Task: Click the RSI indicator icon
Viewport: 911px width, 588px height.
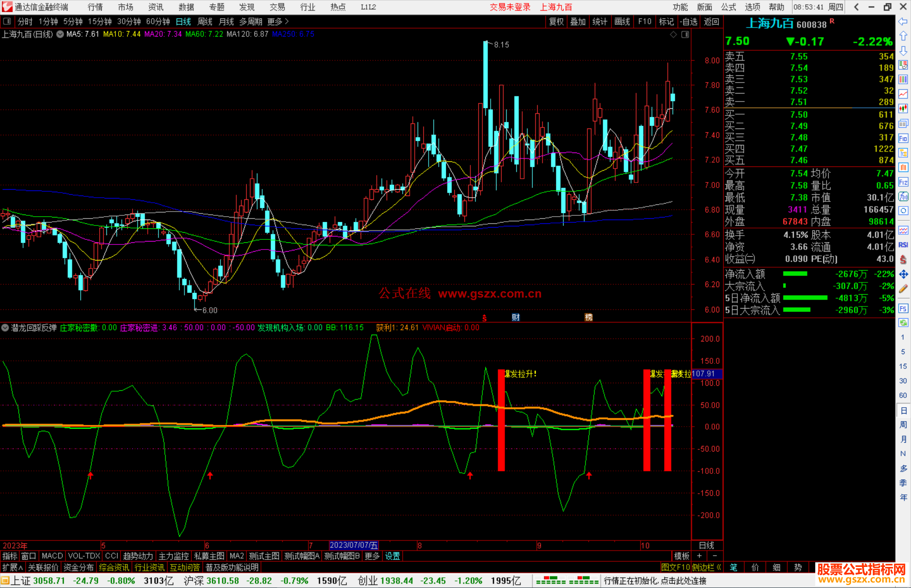Action: coord(903,245)
